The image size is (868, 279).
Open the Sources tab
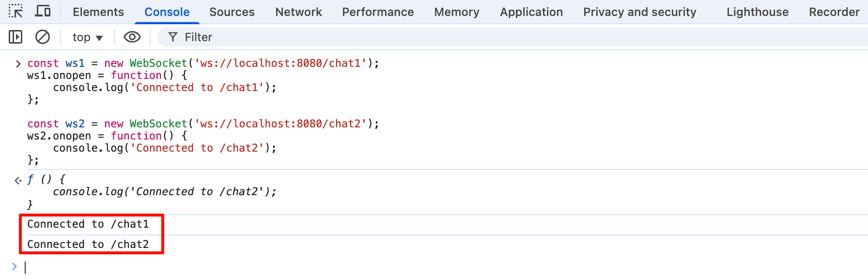point(232,12)
